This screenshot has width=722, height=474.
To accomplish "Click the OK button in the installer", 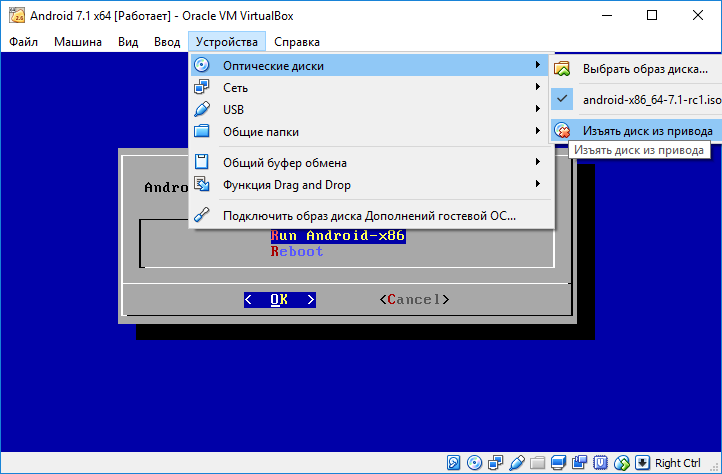I will pyautogui.click(x=279, y=299).
